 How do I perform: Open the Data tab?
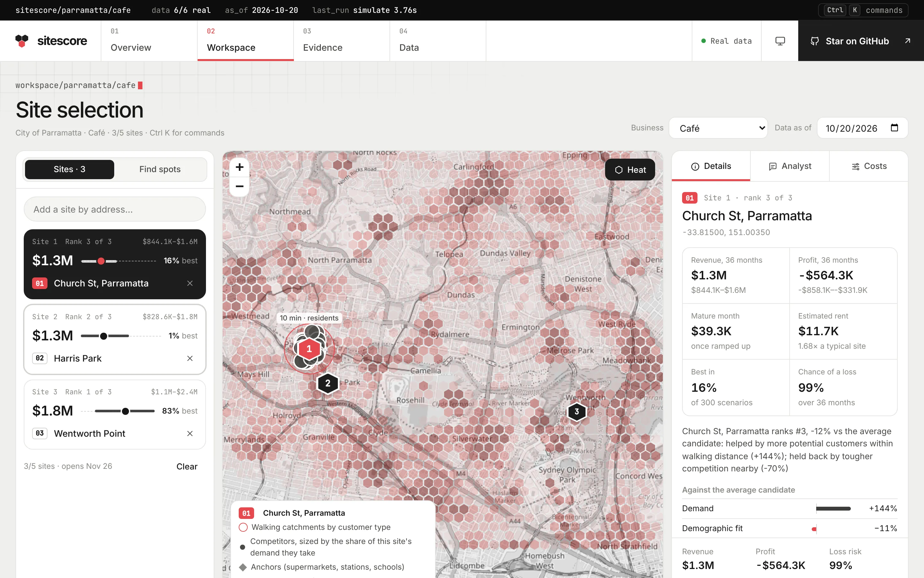click(438, 41)
